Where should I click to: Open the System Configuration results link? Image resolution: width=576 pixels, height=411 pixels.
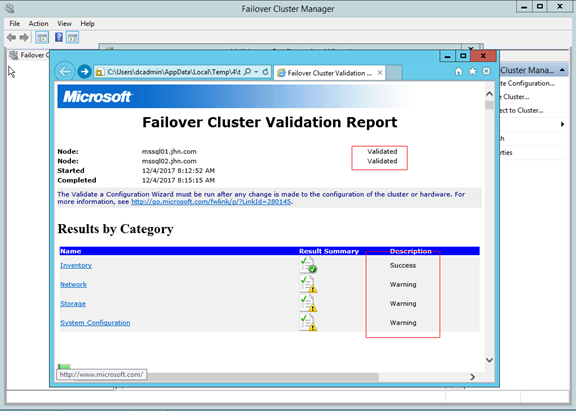click(x=95, y=322)
